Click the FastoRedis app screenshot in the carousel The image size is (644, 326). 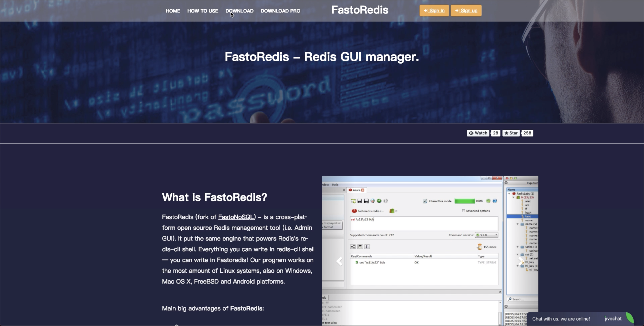click(430, 250)
